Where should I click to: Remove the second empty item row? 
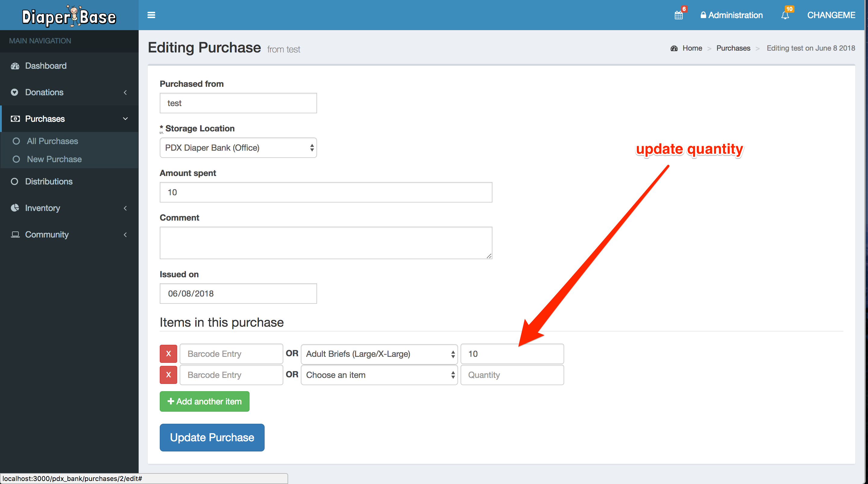(168, 375)
